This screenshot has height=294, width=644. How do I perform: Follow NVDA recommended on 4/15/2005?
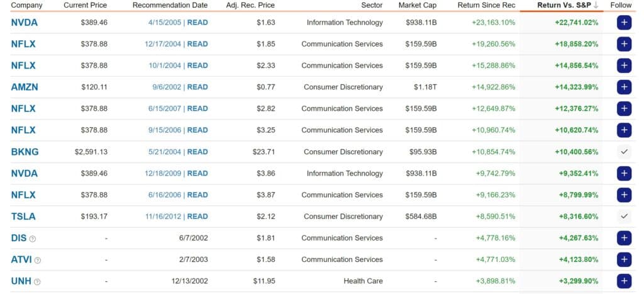pos(623,23)
